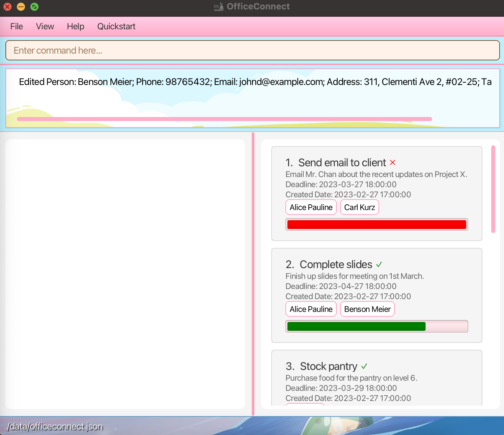Open the View menu

pos(45,26)
